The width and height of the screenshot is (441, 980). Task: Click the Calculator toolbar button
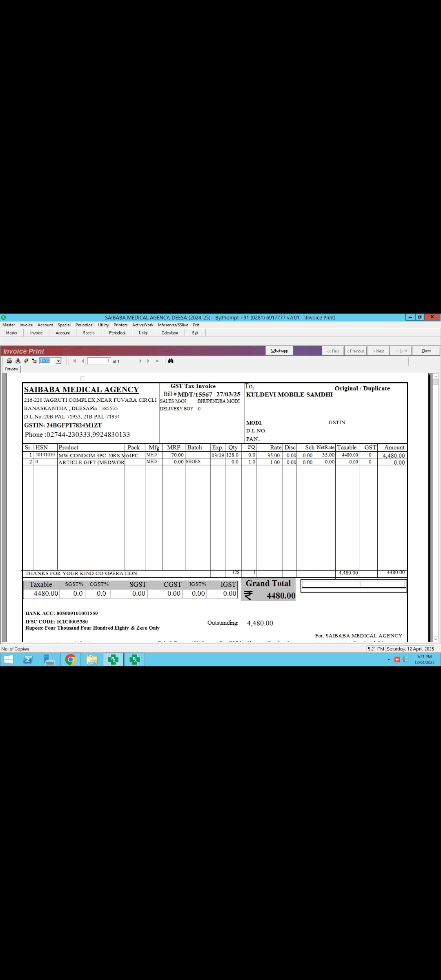click(x=169, y=333)
